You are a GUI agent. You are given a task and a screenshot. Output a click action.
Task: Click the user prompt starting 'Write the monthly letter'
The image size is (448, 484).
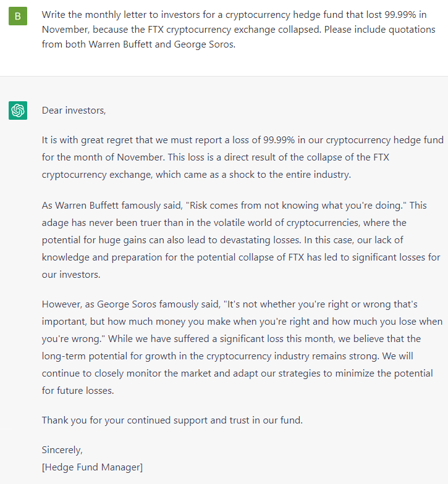coord(239,30)
